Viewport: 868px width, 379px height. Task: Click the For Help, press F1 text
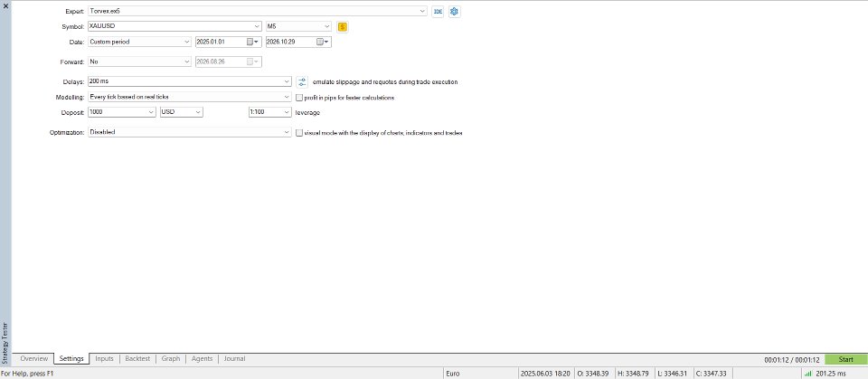click(27, 374)
